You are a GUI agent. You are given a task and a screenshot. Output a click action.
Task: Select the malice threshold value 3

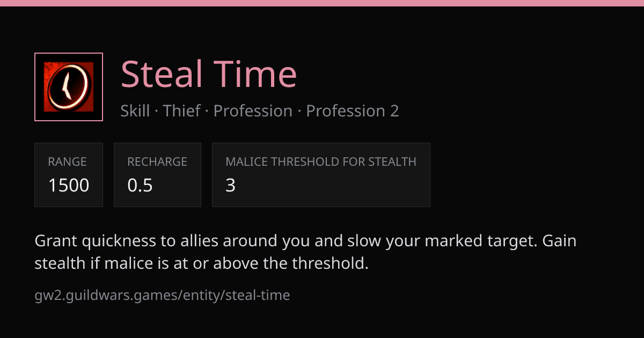[x=231, y=186]
